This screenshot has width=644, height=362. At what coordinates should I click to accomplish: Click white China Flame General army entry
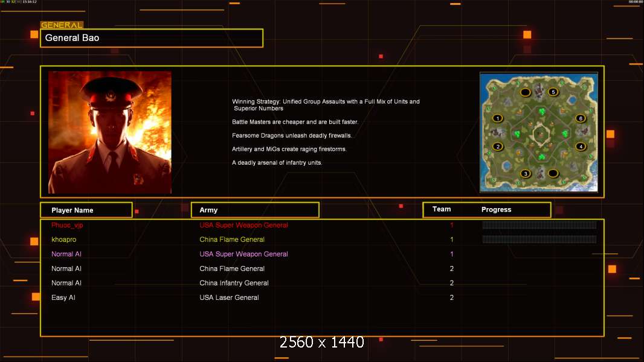coord(231,268)
